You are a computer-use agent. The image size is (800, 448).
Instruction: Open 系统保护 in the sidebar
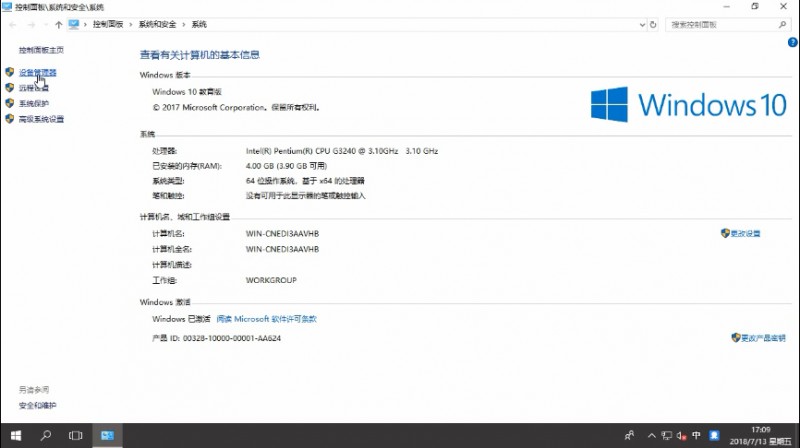tap(34, 104)
